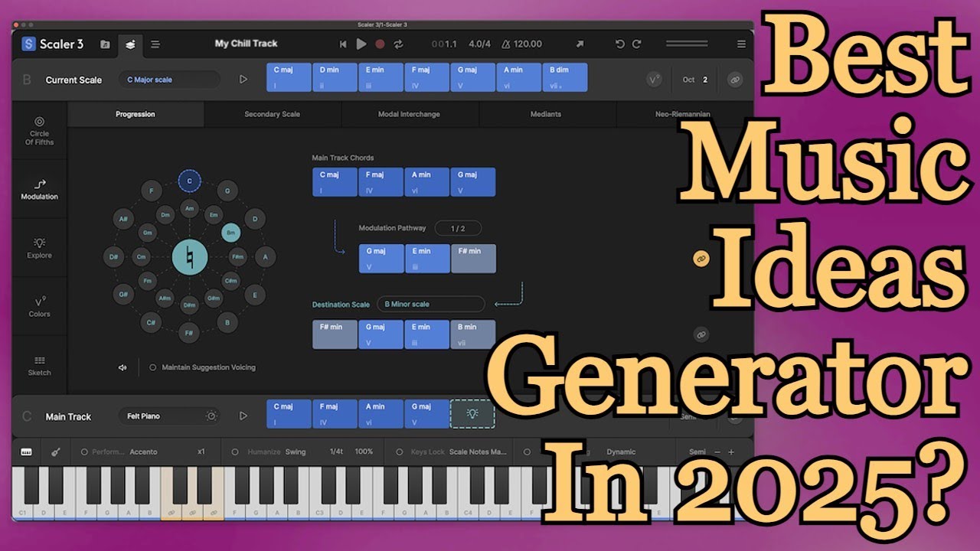Click the natural sign center of the circle
The image size is (980, 551).
[189, 256]
